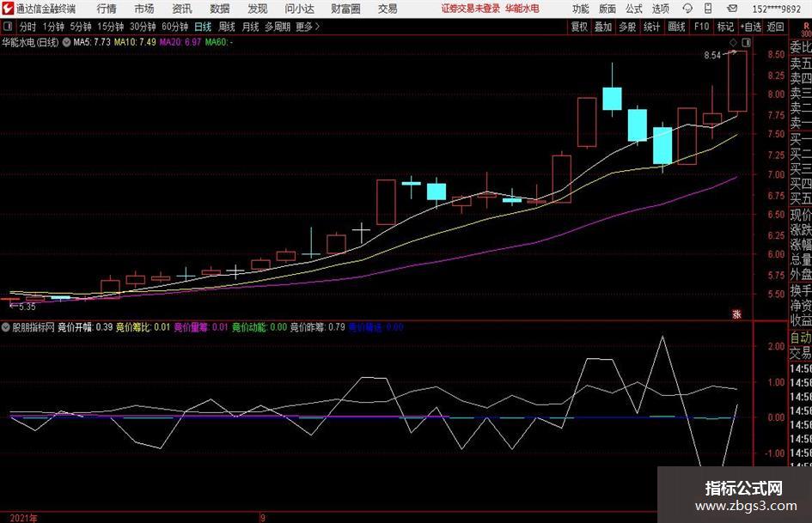Open the 财富圈 menu
Screen dimensions: 812x523
(345, 9)
